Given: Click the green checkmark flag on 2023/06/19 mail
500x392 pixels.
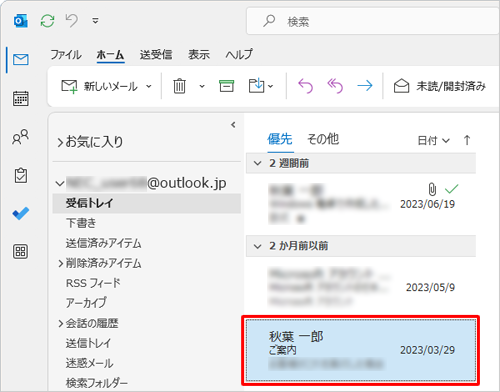Looking at the screenshot, I should click(452, 189).
